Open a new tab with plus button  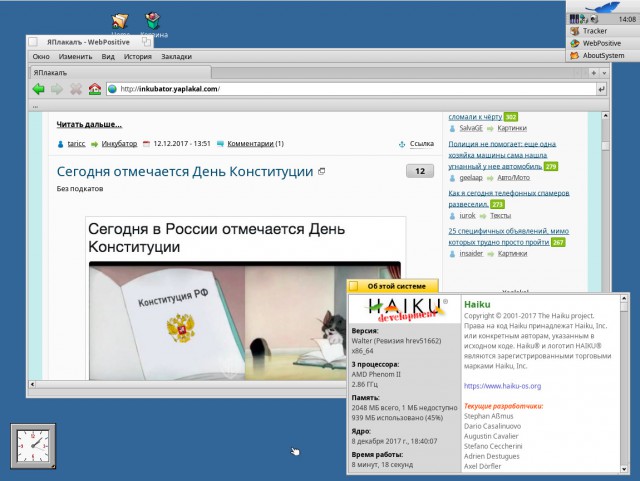click(593, 73)
